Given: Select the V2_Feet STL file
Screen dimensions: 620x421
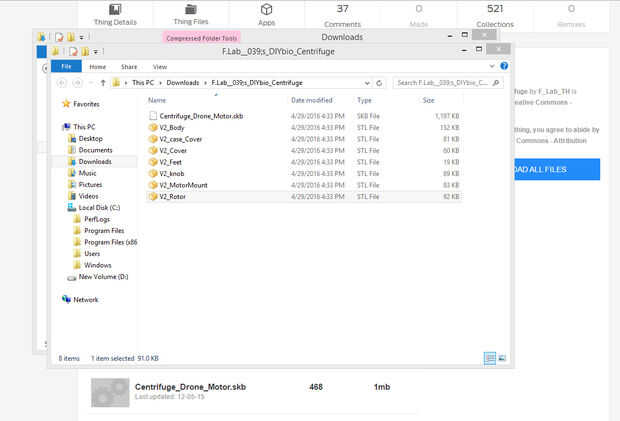Looking at the screenshot, I should coord(304,162).
